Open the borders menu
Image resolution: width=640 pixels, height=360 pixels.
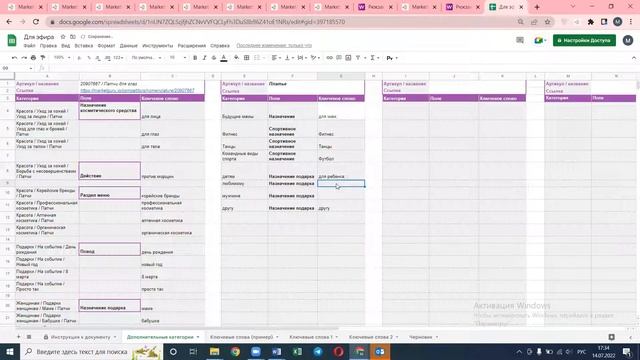pos(247,58)
